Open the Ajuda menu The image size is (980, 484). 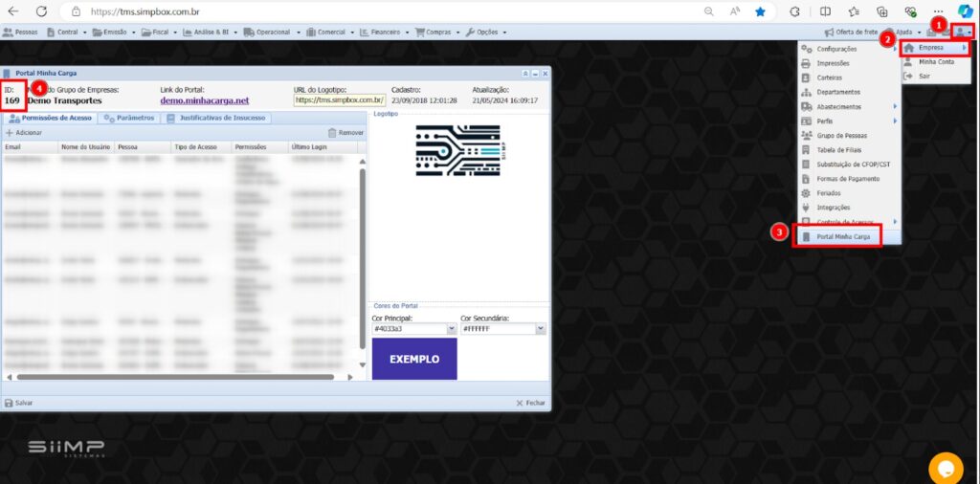(x=903, y=32)
